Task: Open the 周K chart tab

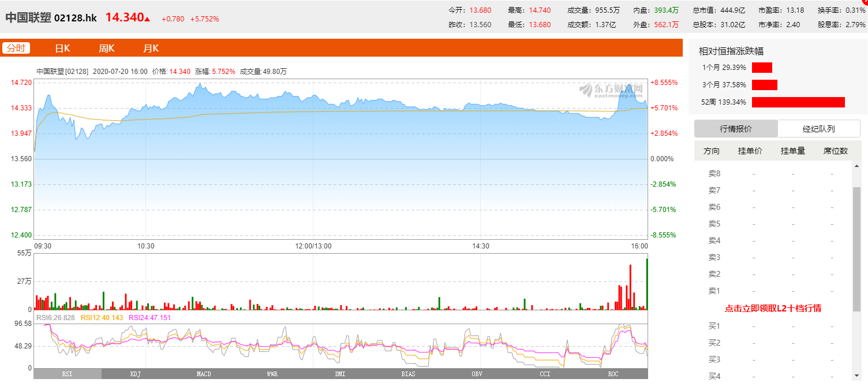Action: coord(107,49)
